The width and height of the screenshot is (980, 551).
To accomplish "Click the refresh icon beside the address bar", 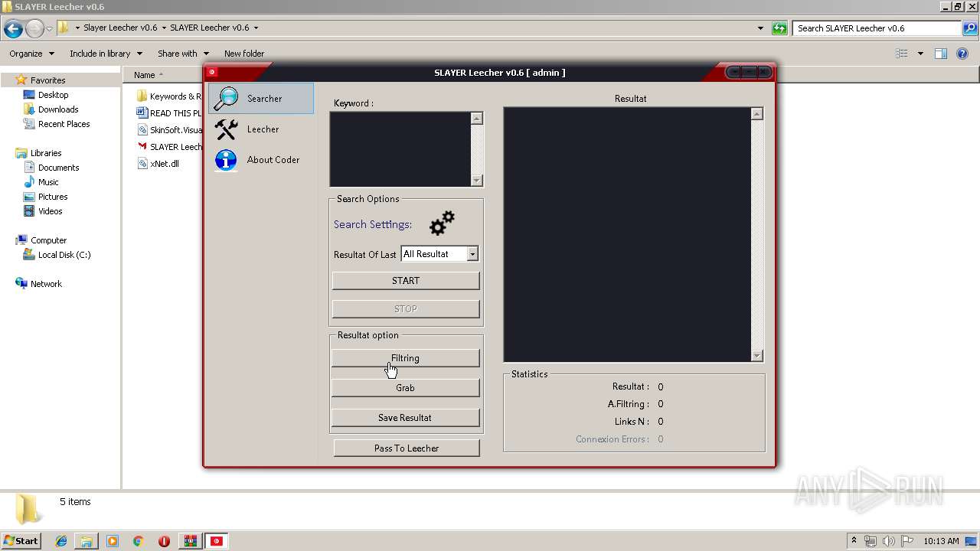I will pos(779,28).
